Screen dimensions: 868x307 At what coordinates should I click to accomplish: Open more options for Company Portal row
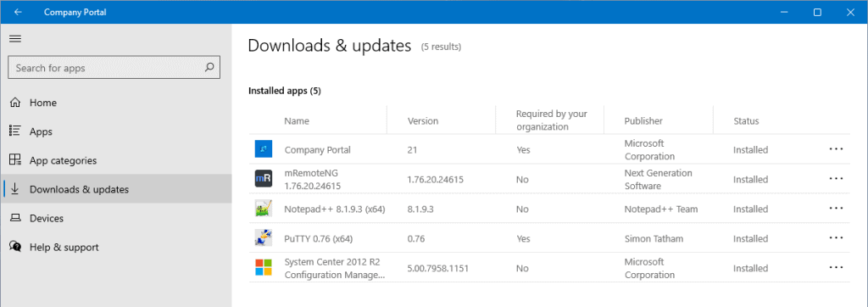click(836, 149)
